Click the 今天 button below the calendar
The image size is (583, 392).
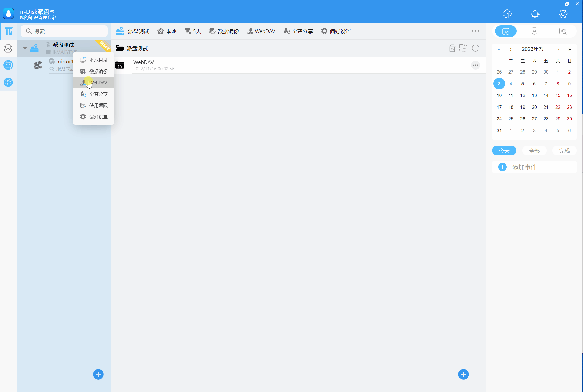(504, 150)
